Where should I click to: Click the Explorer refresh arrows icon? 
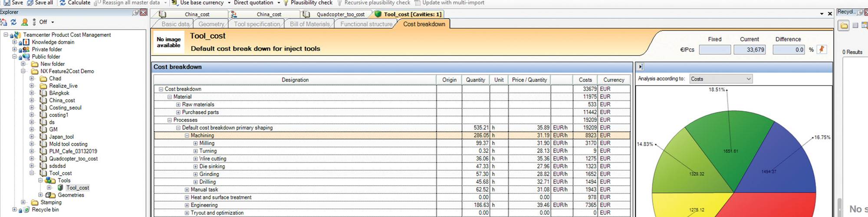pyautogui.click(x=13, y=22)
